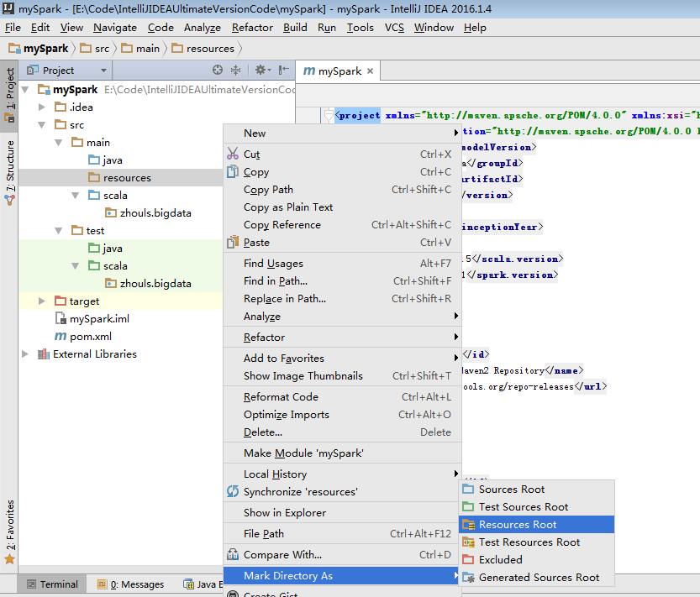700x597 pixels.
Task: Select Delete... in context menu
Action: click(342, 432)
